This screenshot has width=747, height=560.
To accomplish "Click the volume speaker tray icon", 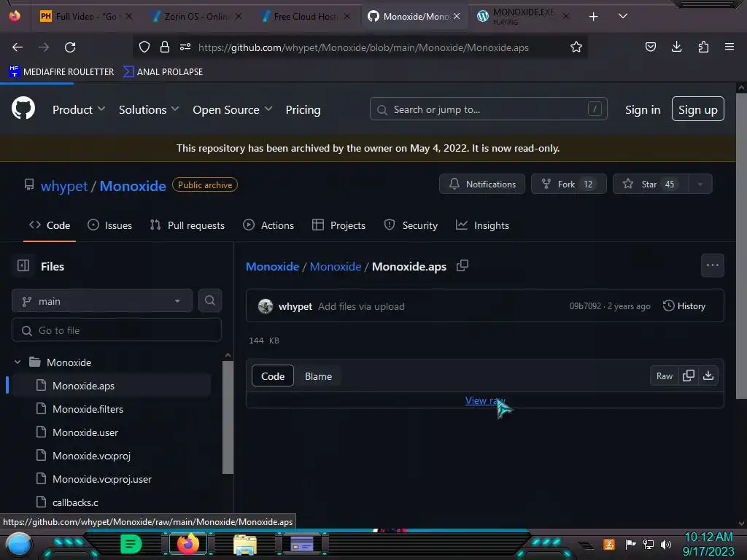I will [x=666, y=544].
